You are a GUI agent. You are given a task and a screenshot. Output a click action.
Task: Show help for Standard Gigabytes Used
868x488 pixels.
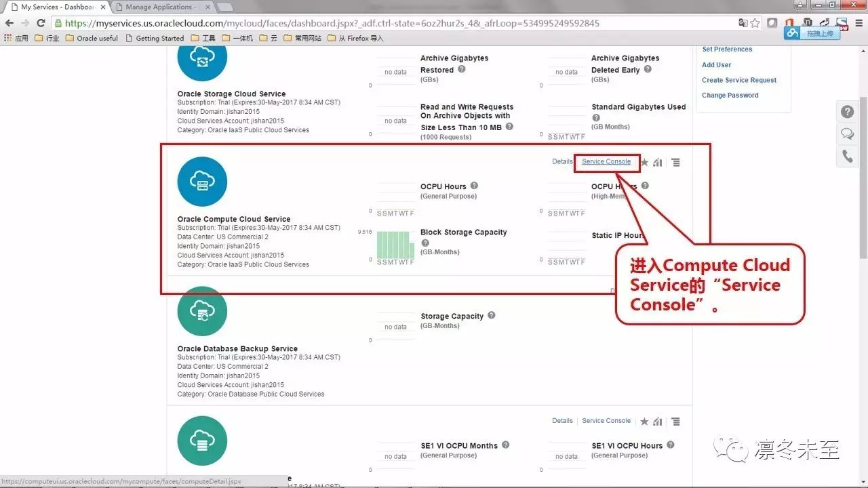[596, 117]
